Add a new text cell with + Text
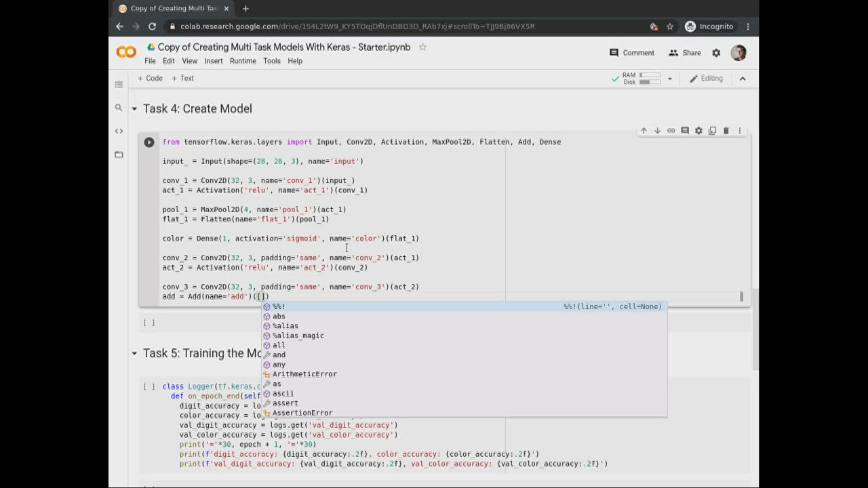This screenshot has height=488, width=868. click(x=183, y=79)
